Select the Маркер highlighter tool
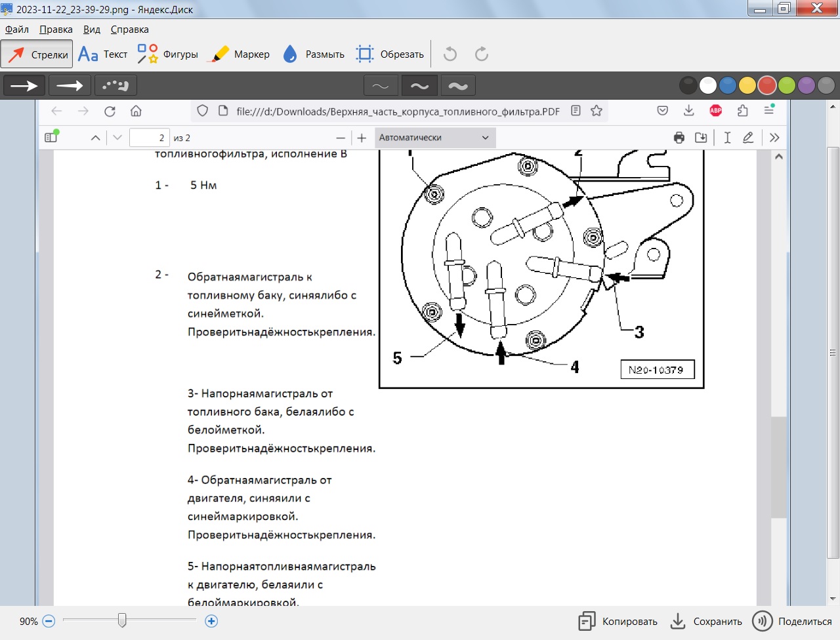This screenshot has height=640, width=840. click(238, 54)
